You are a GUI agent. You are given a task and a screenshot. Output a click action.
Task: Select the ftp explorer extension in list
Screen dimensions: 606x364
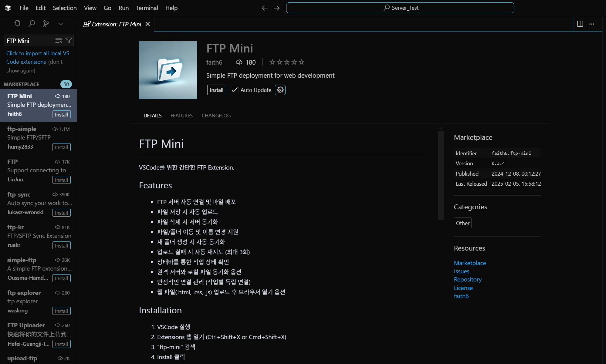click(x=39, y=302)
